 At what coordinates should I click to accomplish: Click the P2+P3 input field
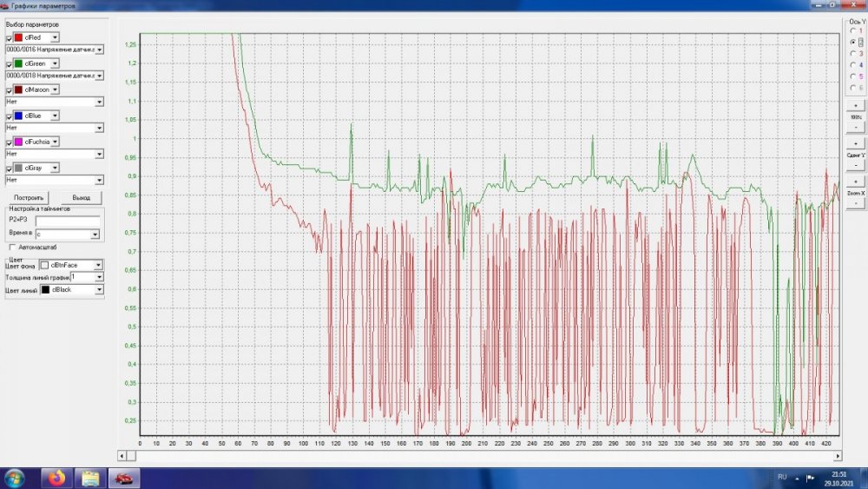pyautogui.click(x=68, y=221)
